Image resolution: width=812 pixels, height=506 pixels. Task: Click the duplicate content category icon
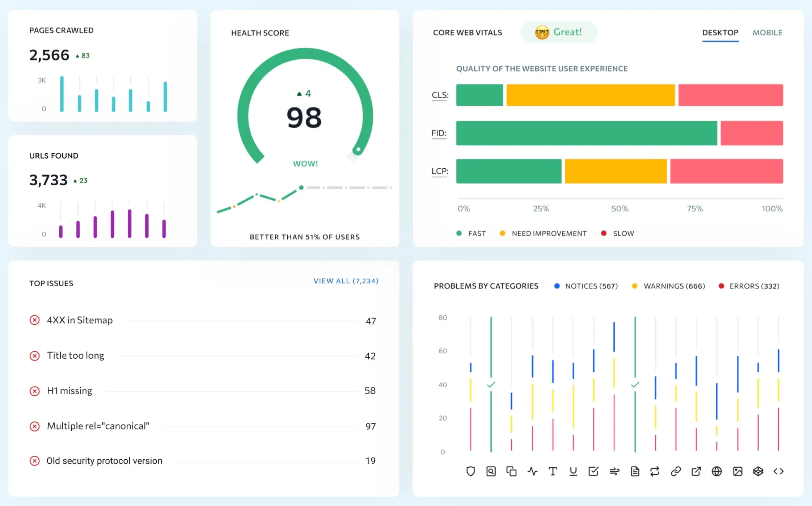(x=511, y=471)
